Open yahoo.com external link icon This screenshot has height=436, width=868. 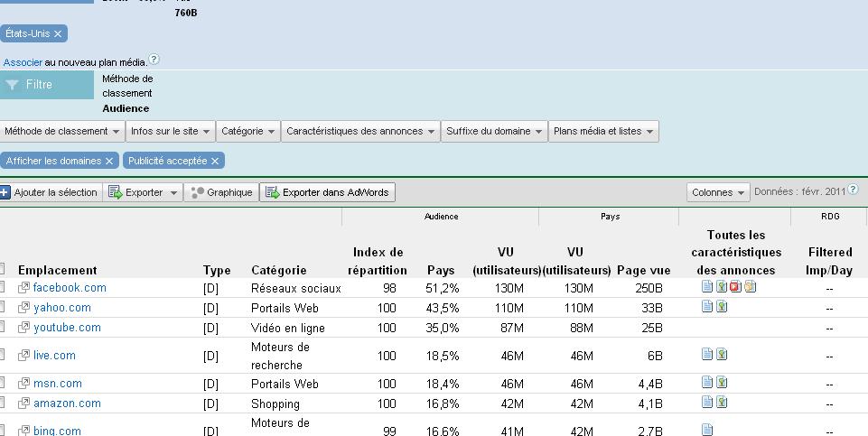point(23,308)
